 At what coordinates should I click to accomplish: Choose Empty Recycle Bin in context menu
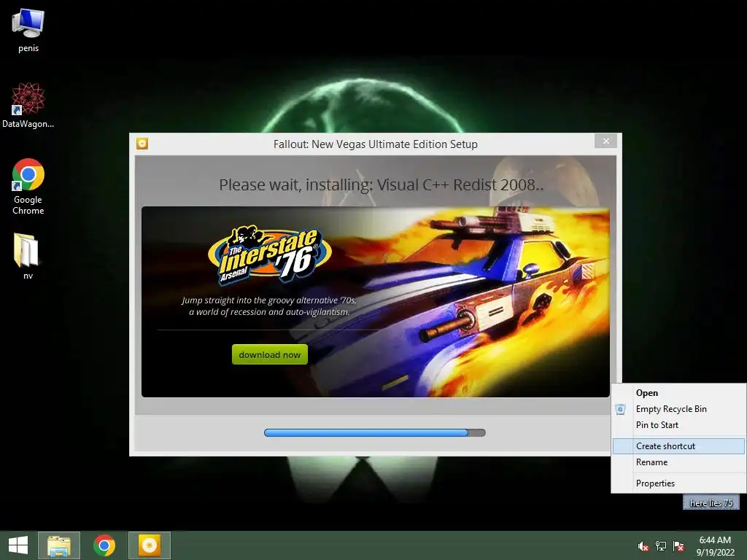pyautogui.click(x=678, y=409)
